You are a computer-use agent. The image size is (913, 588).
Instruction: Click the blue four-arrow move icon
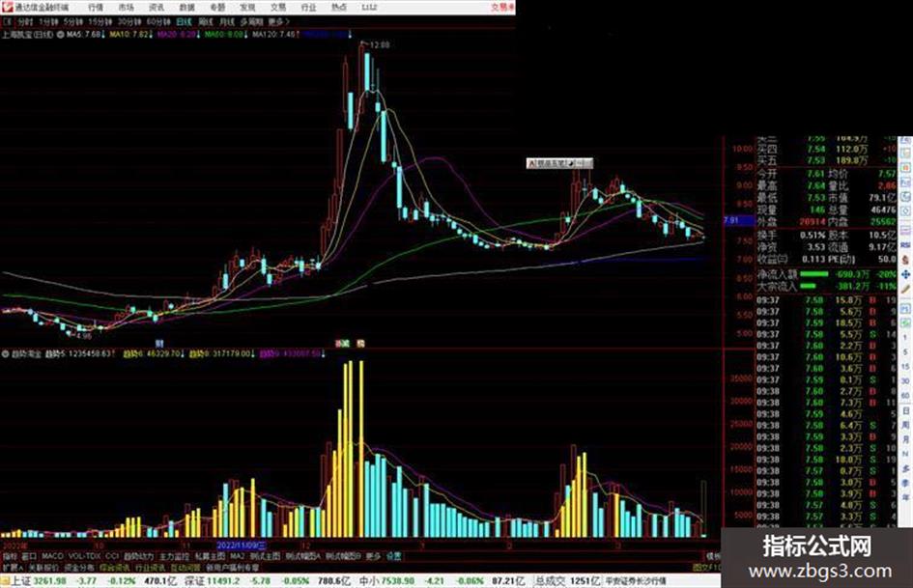click(905, 275)
